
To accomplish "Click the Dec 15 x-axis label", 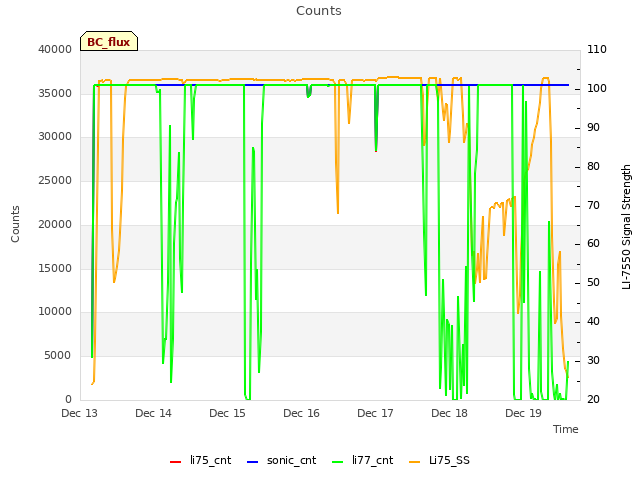I will 227,413.
